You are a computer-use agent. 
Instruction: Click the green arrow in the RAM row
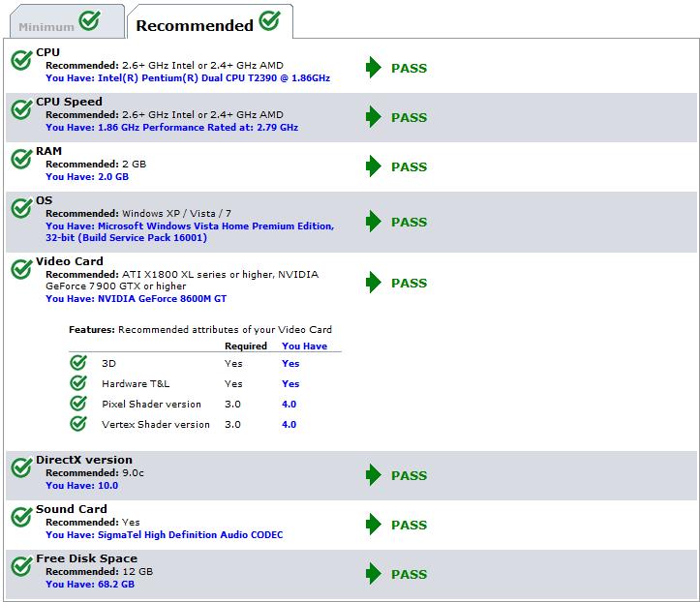[x=373, y=166]
